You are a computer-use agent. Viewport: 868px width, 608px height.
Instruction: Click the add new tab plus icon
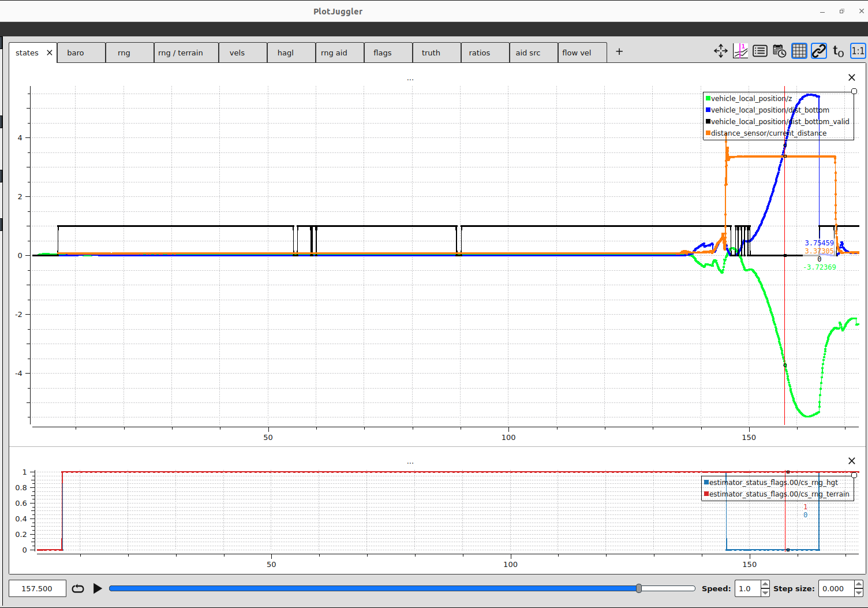tap(619, 52)
